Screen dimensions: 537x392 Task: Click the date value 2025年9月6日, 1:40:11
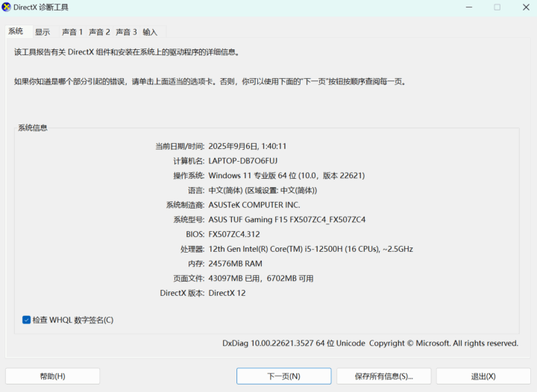[248, 146]
